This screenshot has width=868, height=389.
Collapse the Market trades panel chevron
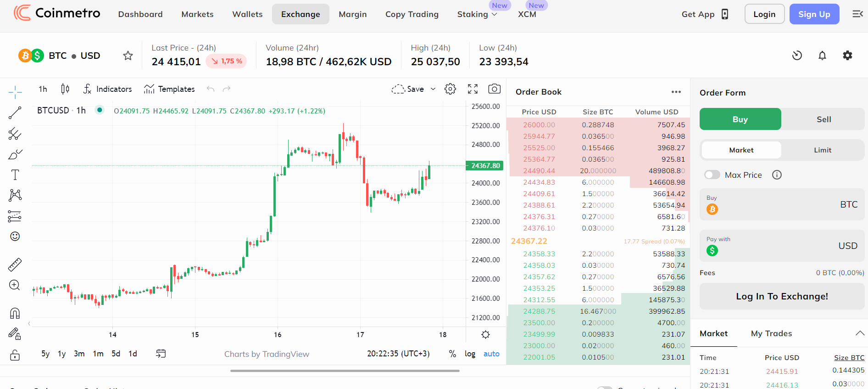(x=860, y=333)
